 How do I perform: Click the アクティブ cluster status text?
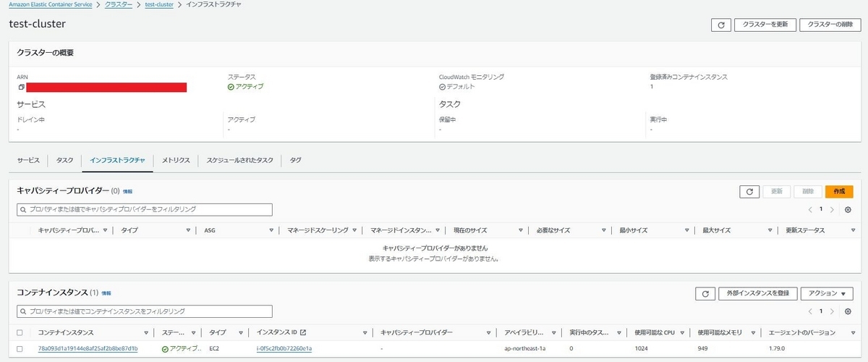pyautogui.click(x=249, y=87)
